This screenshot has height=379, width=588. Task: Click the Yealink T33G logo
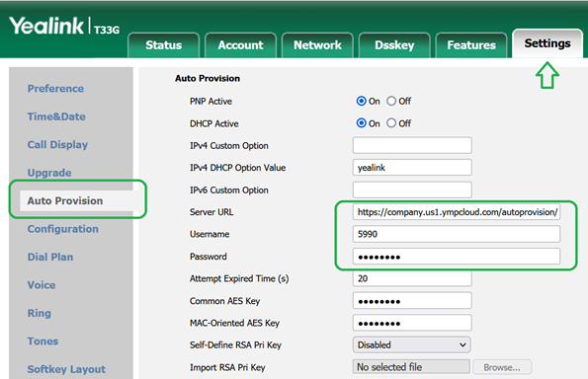[x=64, y=27]
